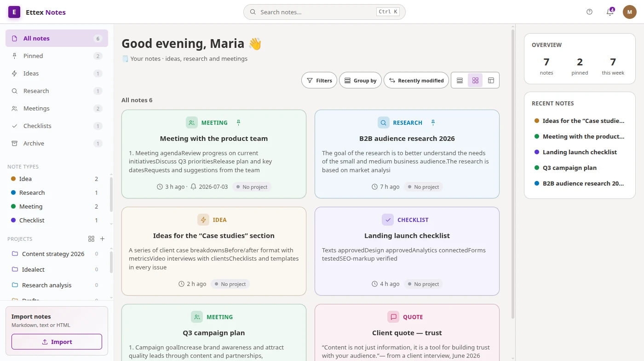Filter by Meeting note type
The height and width of the screenshot is (361, 644).
point(54,206)
